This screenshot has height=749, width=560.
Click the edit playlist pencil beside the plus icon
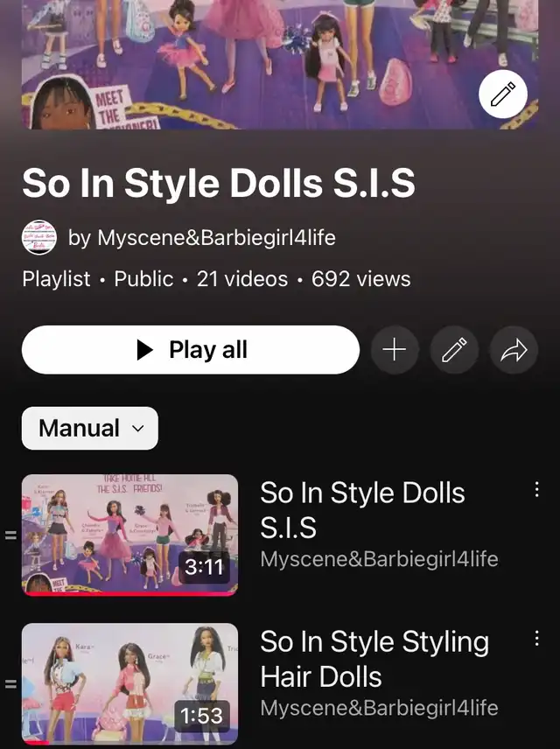pos(454,350)
